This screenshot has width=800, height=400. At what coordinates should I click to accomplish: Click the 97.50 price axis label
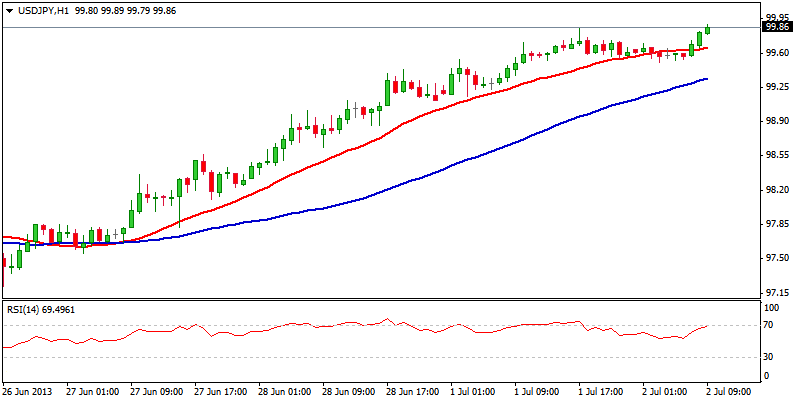(776, 258)
